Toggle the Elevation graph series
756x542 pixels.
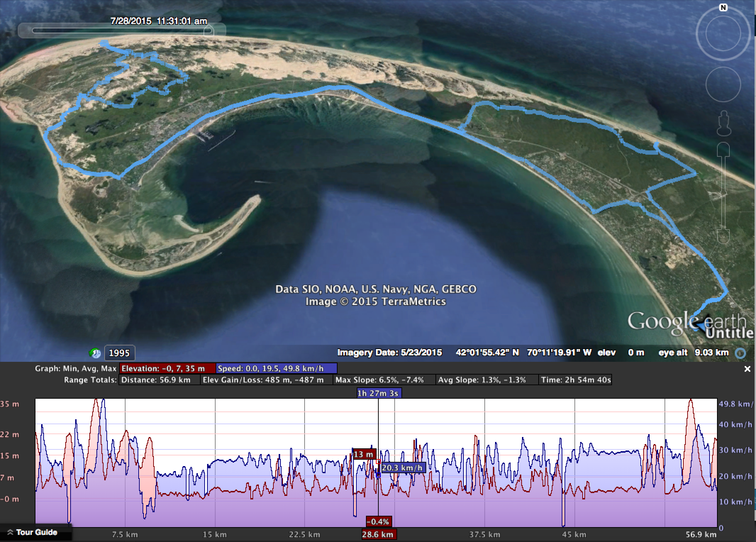[167, 369]
